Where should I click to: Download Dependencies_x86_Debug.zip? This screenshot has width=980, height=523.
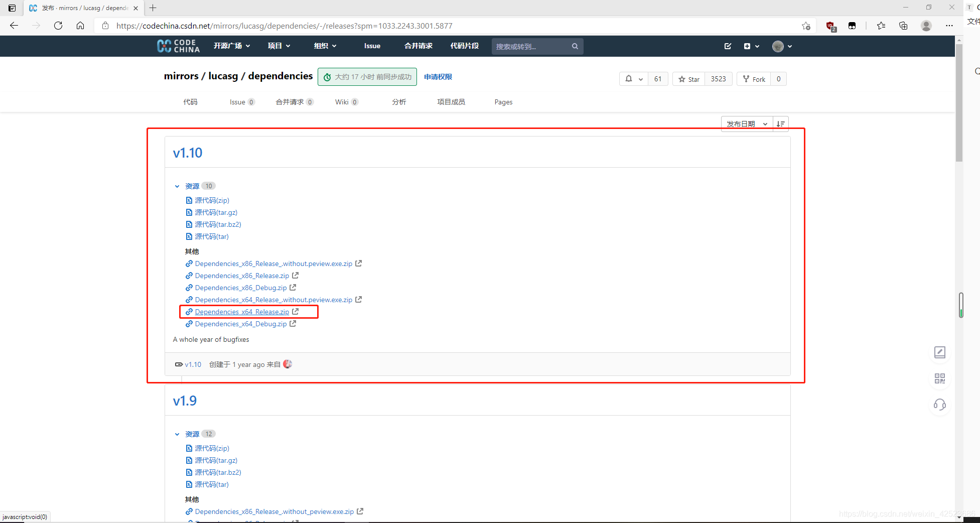pyautogui.click(x=241, y=288)
